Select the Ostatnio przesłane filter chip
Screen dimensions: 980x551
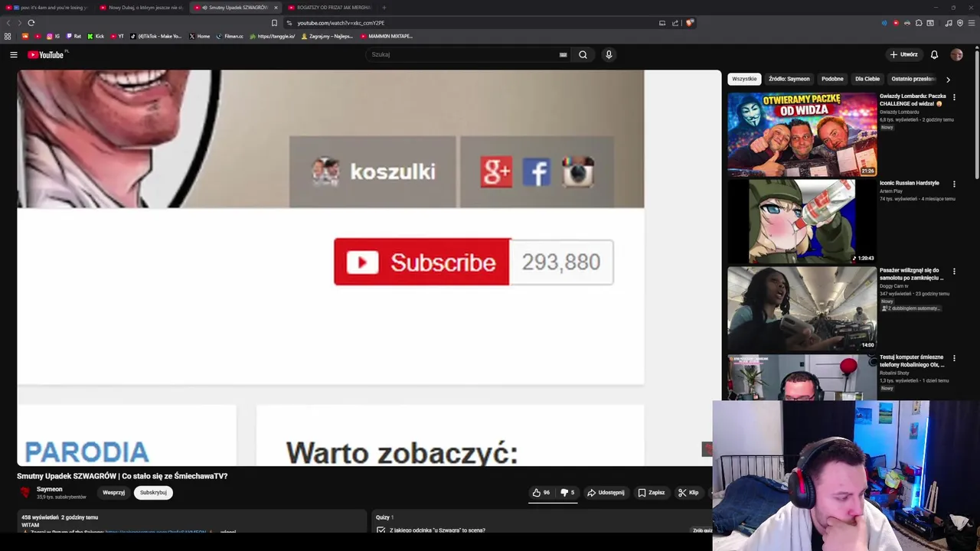click(913, 79)
